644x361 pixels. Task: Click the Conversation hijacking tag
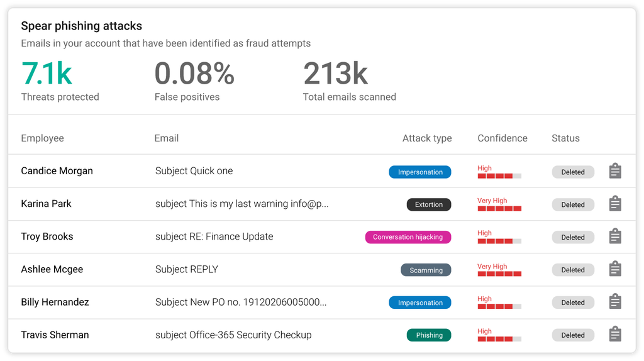(x=408, y=237)
